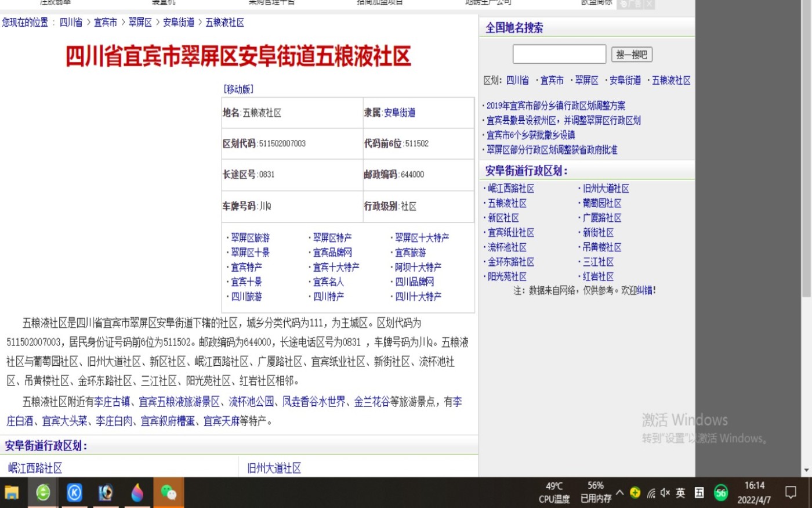Open the Windows notification center icon

[791, 493]
